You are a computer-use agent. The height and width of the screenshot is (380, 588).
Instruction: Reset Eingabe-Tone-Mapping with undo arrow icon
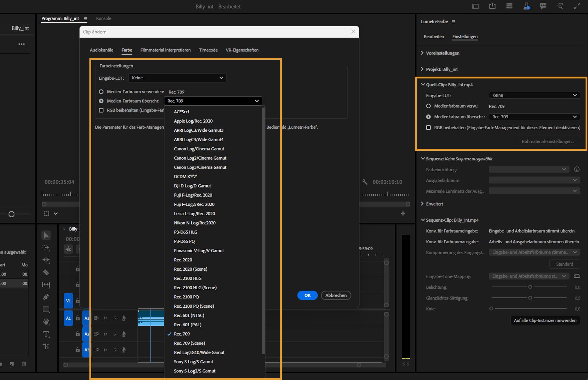[x=577, y=276]
